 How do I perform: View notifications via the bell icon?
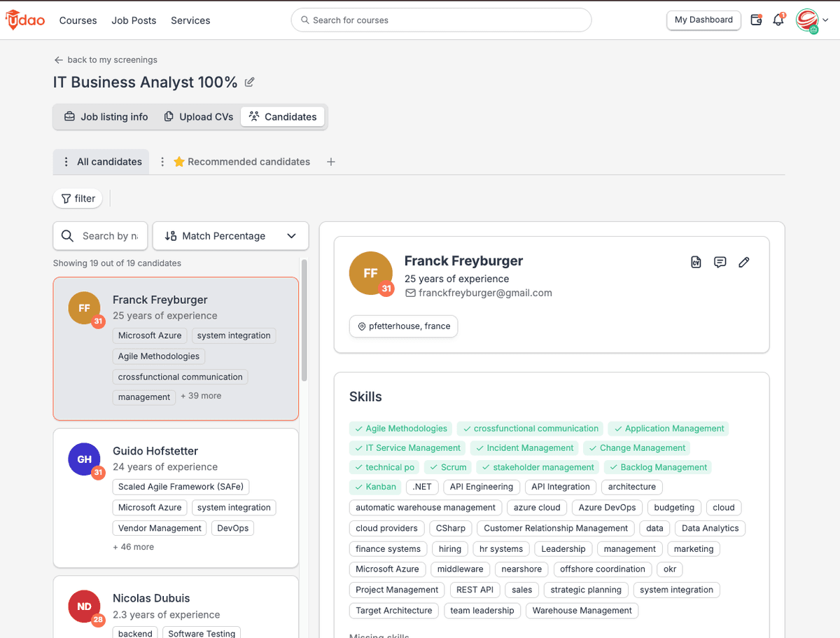click(778, 20)
